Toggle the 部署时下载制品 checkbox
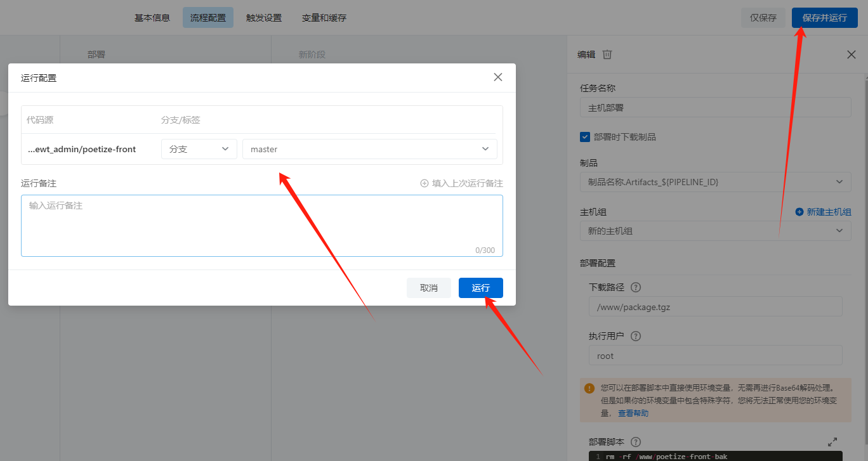This screenshot has width=868, height=461. click(x=585, y=137)
